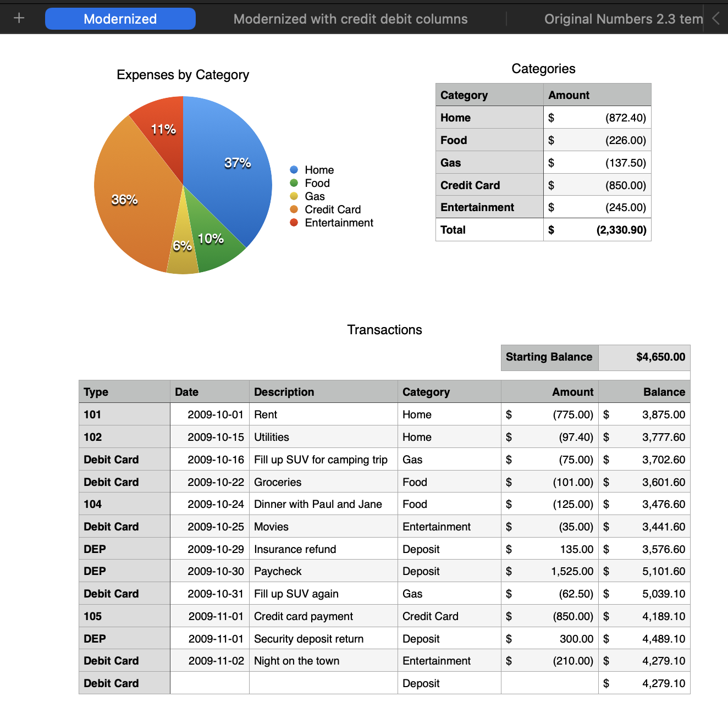Select the Type column header
Viewport: 728px width, 719px height.
pos(124,392)
